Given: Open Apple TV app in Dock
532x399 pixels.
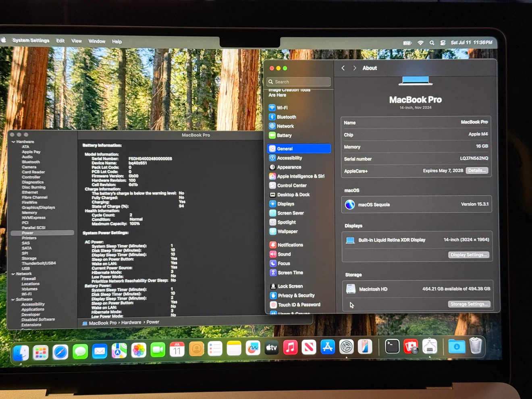Looking at the screenshot, I should (x=271, y=347).
